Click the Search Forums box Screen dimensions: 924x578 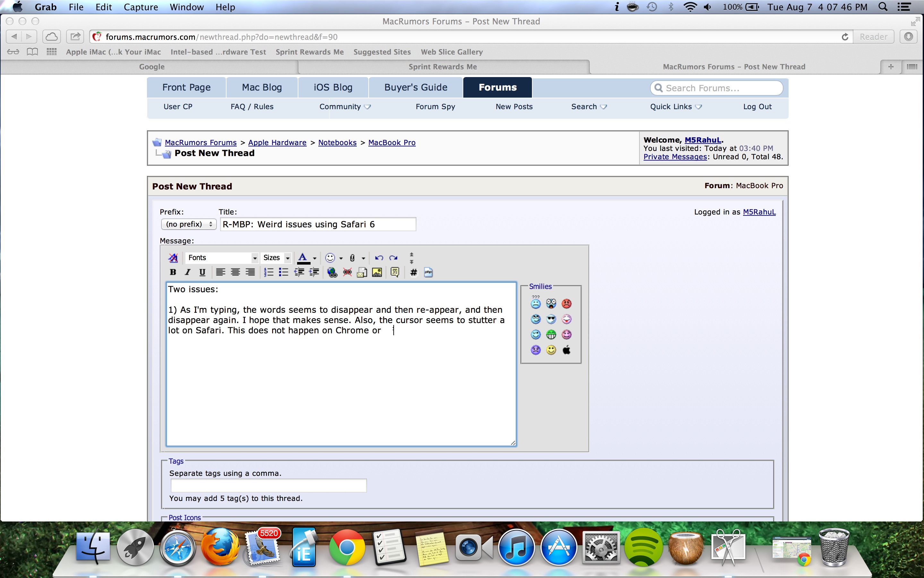[717, 88]
